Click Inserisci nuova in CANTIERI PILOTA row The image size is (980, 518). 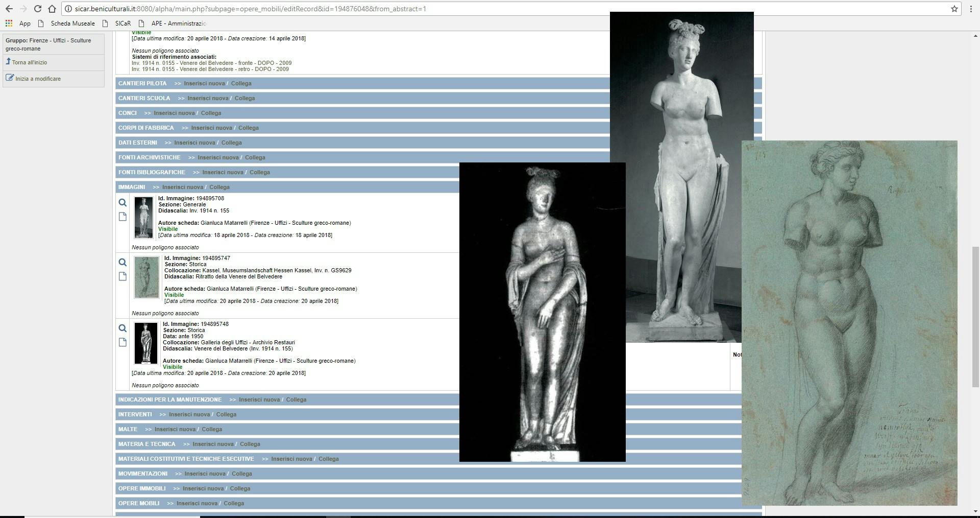point(204,83)
